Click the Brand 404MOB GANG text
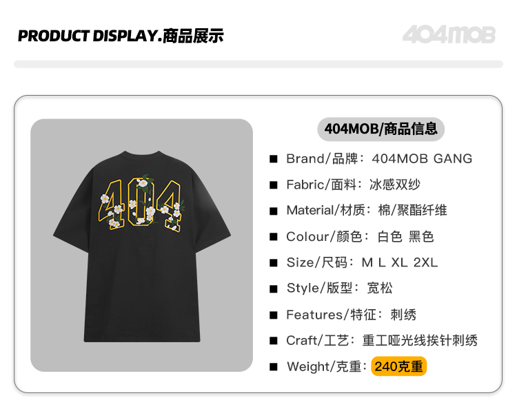This screenshot has height=420, width=517. pyautogui.click(x=422, y=159)
